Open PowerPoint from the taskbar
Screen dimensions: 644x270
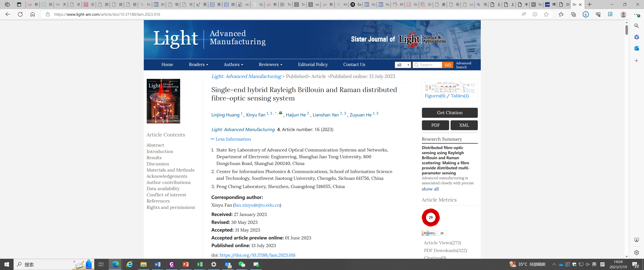[x=186, y=264]
